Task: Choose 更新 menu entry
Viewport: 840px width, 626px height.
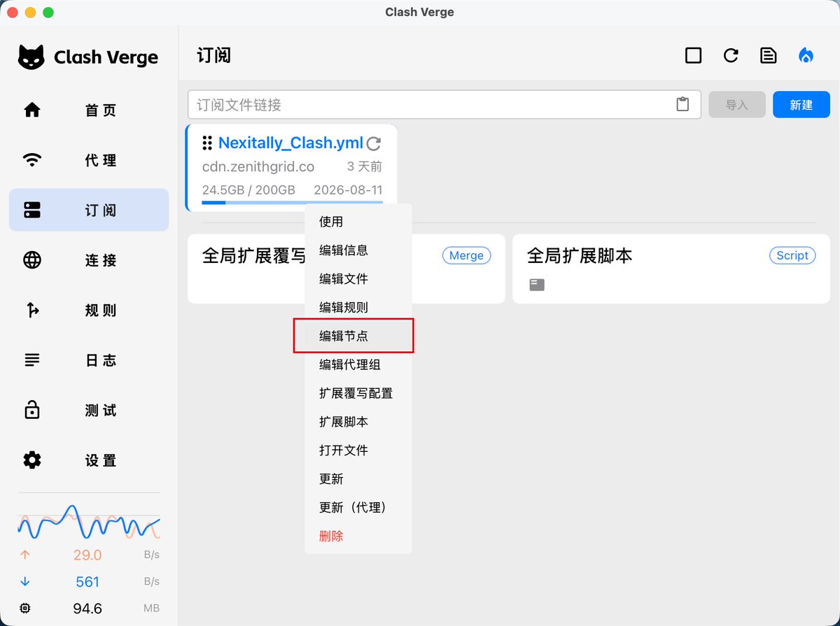Action: pyautogui.click(x=358, y=479)
